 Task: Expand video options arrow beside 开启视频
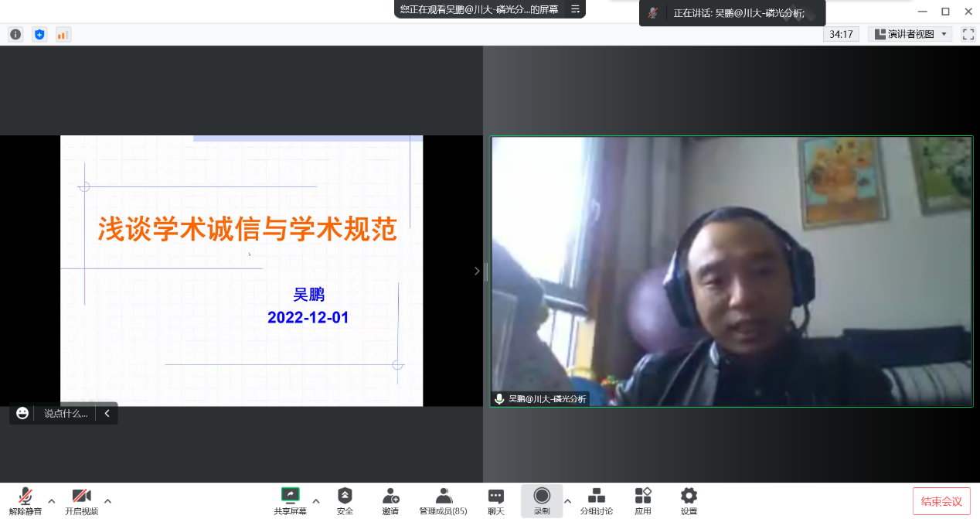107,500
